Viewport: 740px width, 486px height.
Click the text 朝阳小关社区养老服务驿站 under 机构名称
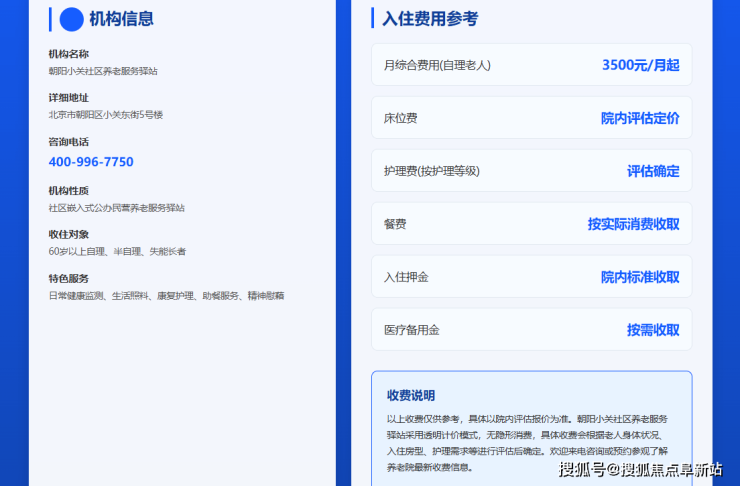103,71
